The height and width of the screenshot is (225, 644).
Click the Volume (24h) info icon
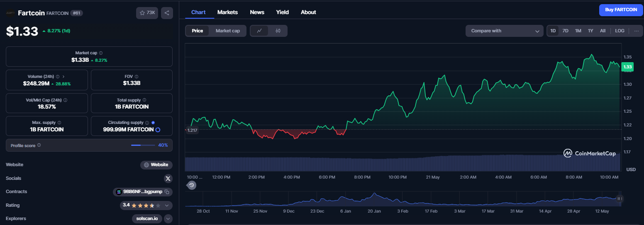click(x=57, y=77)
